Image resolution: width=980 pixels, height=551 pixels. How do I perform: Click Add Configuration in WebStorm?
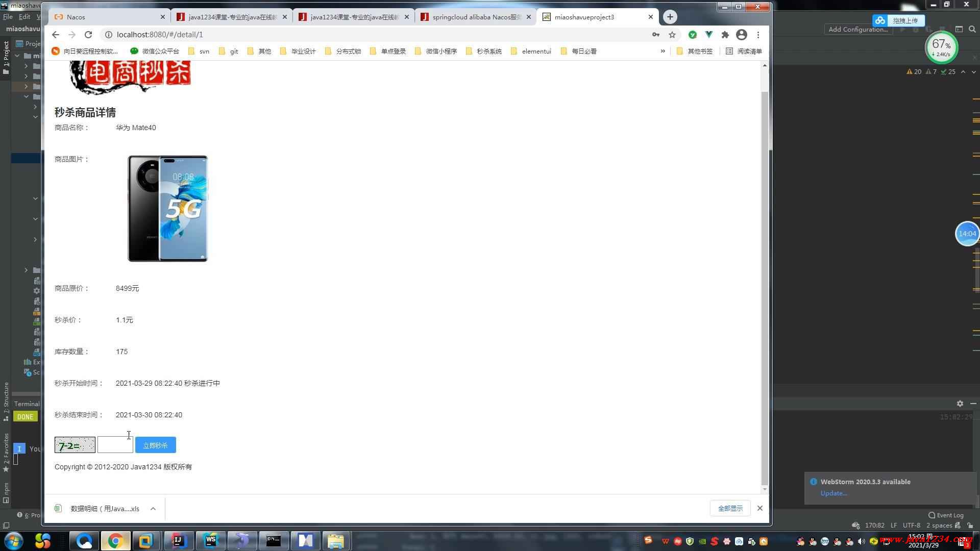coord(858,30)
